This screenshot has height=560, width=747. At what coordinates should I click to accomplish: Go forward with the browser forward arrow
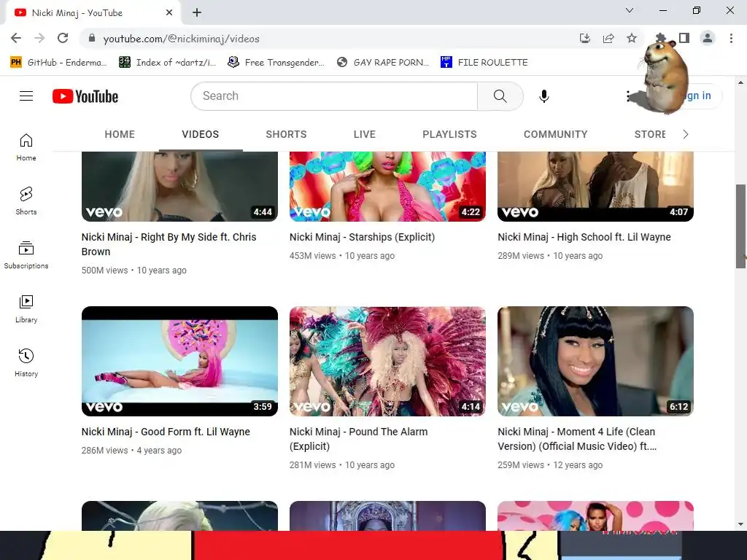(39, 38)
